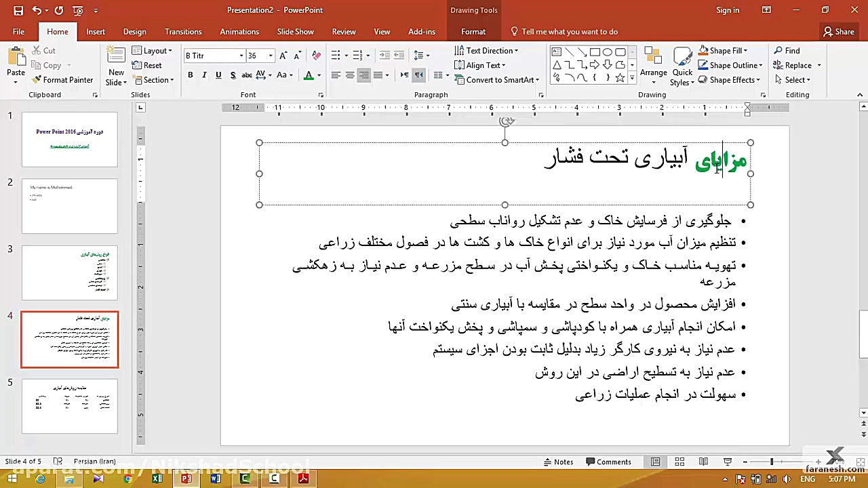Open the Drawing Tools Format tab
Viewport: 868px width, 488px height.
pyautogui.click(x=473, y=31)
